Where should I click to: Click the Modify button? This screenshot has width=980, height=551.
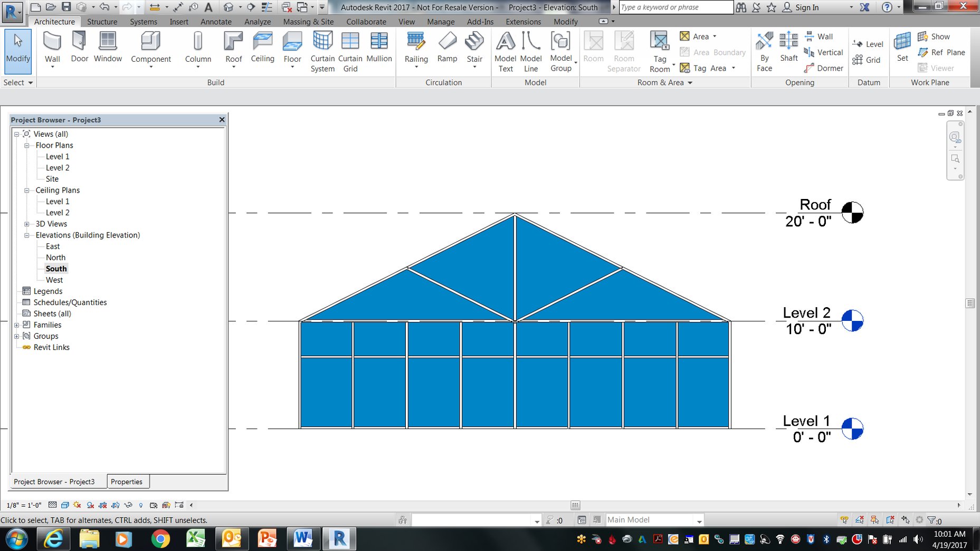point(17,50)
